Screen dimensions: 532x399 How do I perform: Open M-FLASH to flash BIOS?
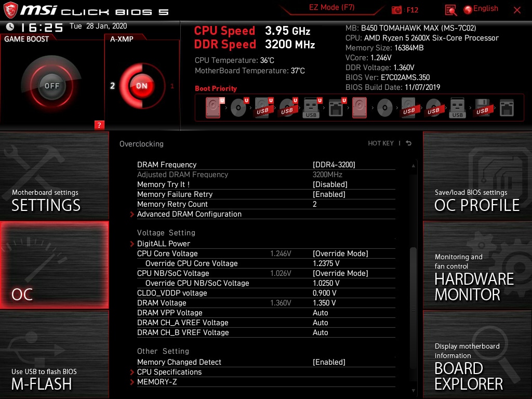coord(54,354)
